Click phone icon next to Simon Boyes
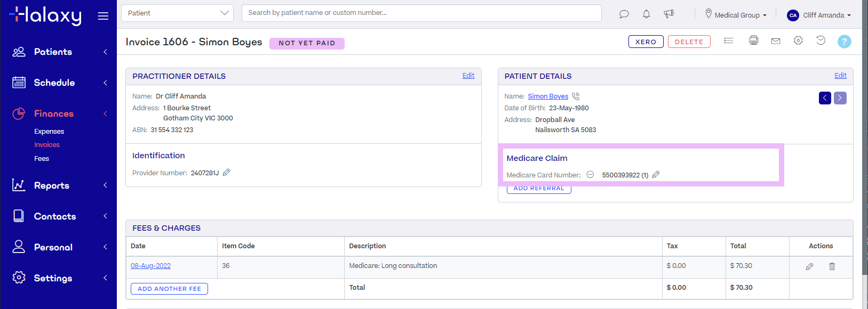Screen dimensions: 868x309 click(x=576, y=96)
